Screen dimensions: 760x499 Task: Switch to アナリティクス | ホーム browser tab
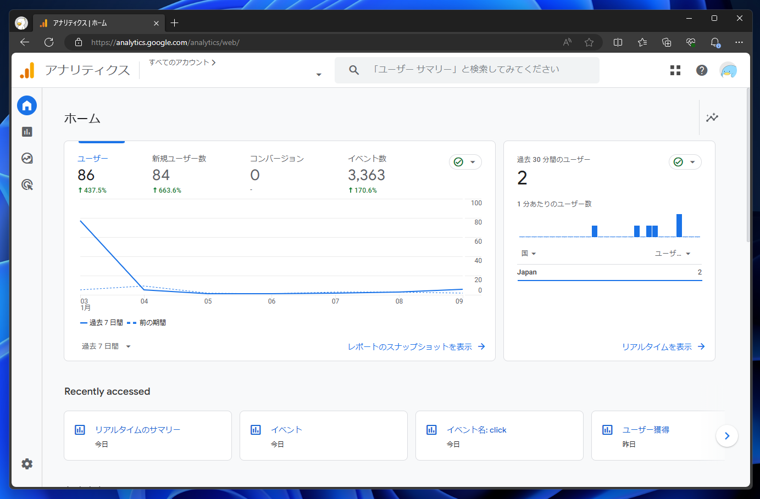click(98, 23)
